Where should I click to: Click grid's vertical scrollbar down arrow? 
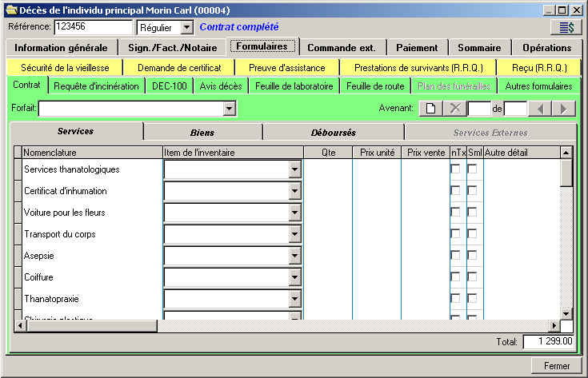[x=566, y=313]
